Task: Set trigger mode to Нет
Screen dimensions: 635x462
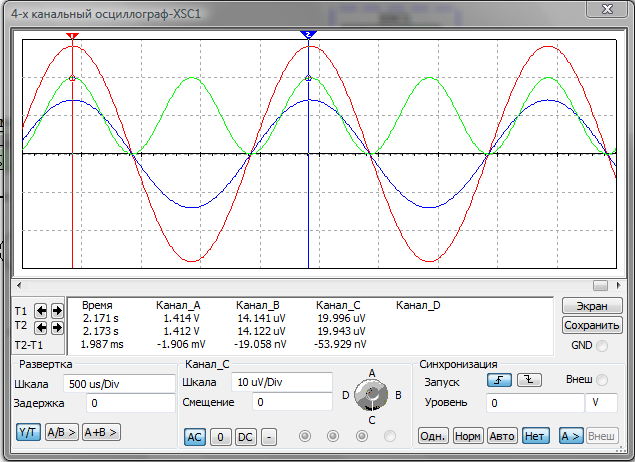Action: point(535,436)
